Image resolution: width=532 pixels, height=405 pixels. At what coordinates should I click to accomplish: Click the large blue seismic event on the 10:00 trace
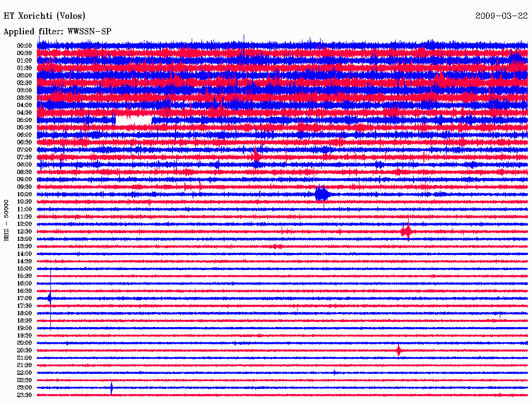pos(322,194)
